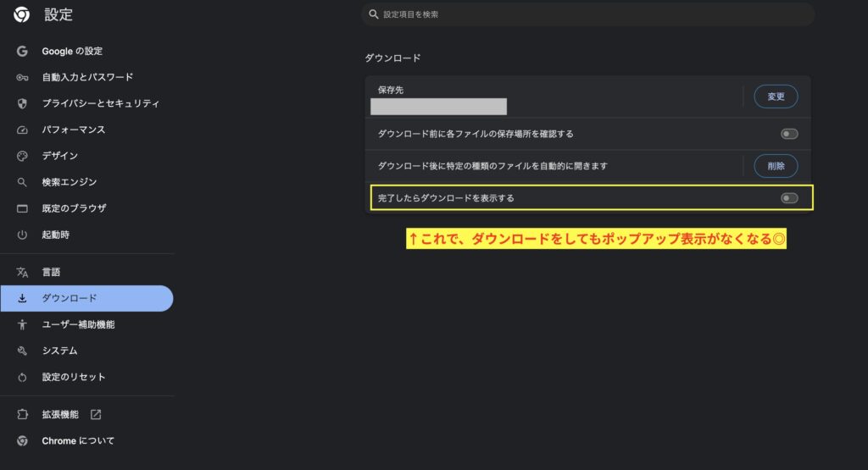The height and width of the screenshot is (470, 868).
Task: Toggle ダウンロード前に各ファイルの保存場所を確認する switch
Action: point(788,134)
